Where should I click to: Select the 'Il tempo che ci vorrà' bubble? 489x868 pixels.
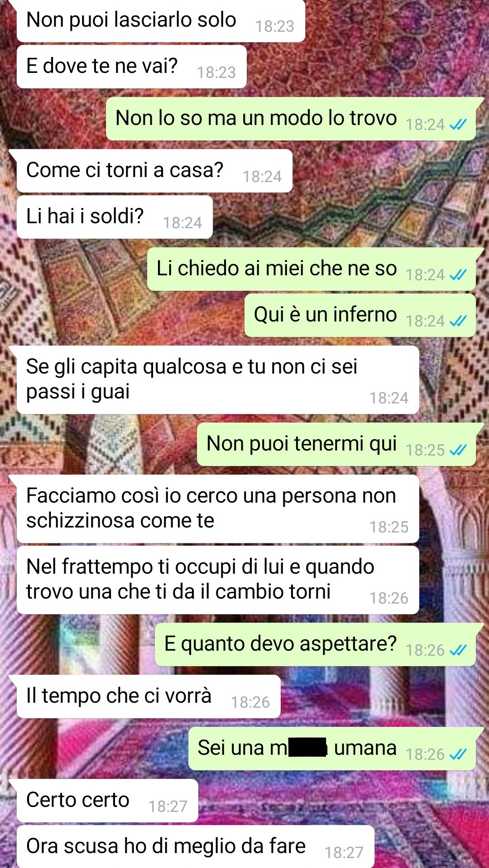(x=149, y=696)
